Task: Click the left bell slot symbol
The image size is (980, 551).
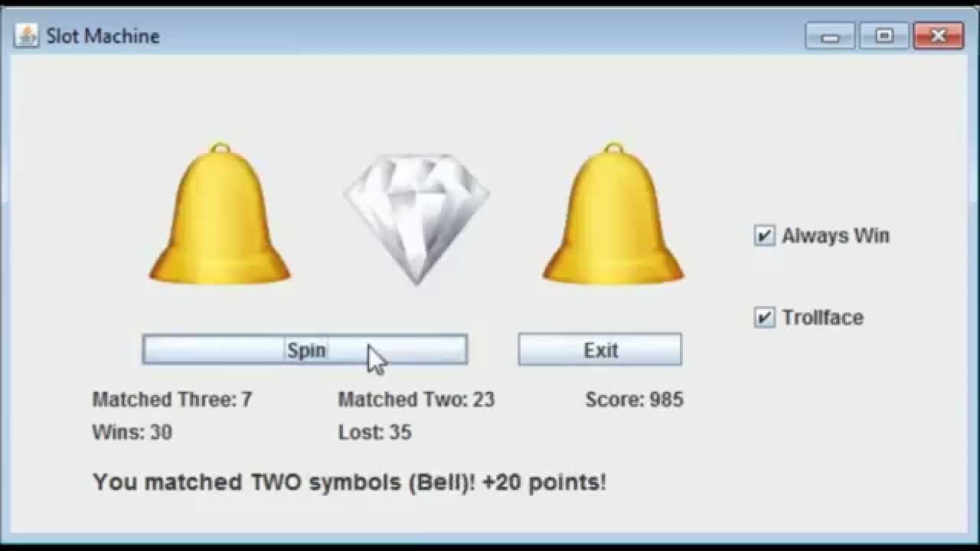Action: pos(220,214)
